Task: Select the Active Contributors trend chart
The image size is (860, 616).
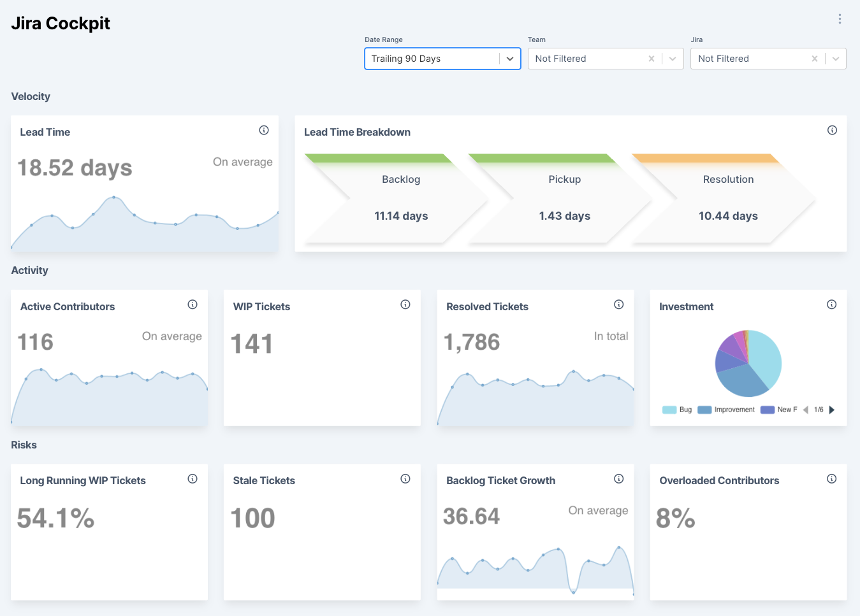Action: (x=109, y=396)
